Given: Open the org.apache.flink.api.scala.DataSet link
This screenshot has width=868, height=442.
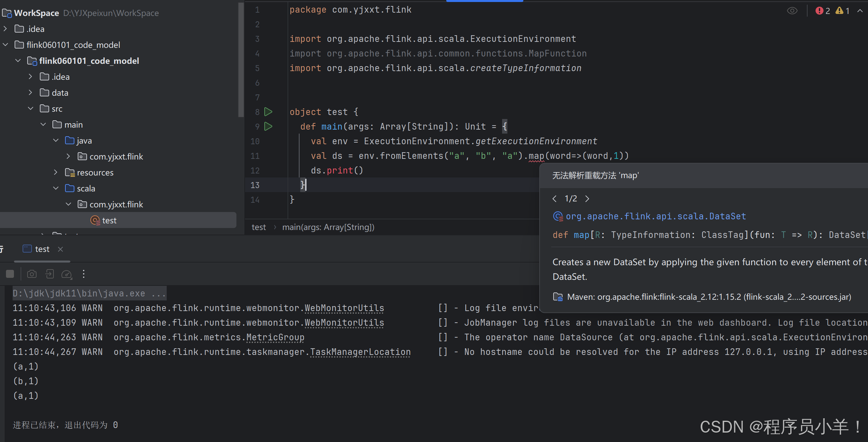Looking at the screenshot, I should [x=655, y=216].
